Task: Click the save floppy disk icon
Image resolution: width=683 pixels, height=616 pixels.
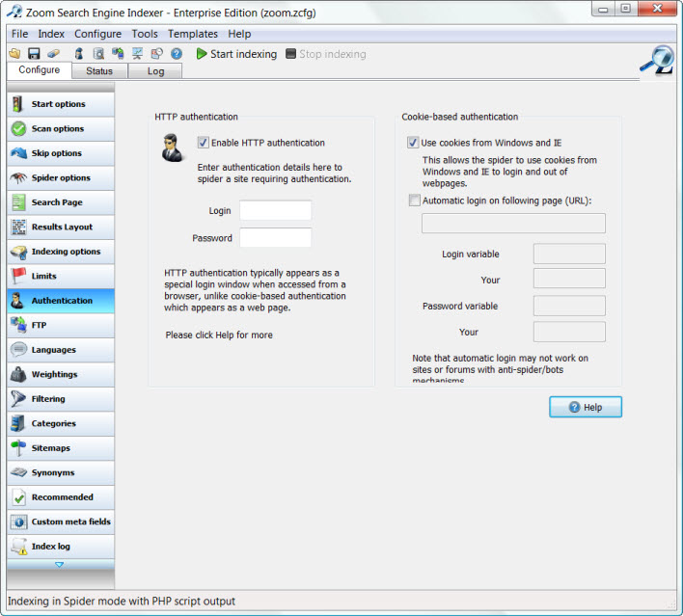Action: pos(34,54)
